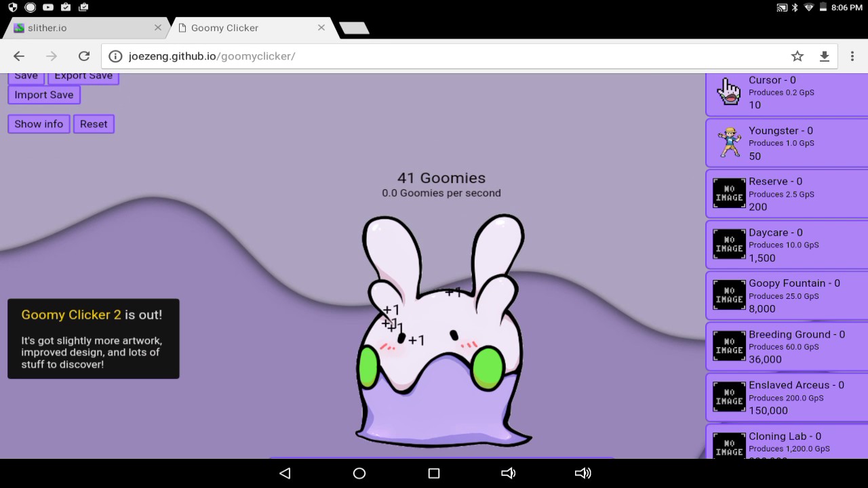Click the Reserve No Image placeholder icon
Screen dimensions: 868x488
pos(730,193)
